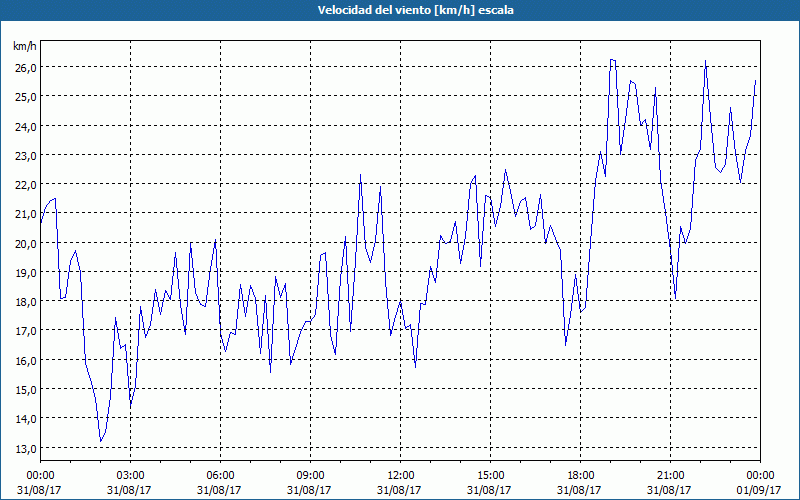The width and height of the screenshot is (800, 500).
Task: Select the 19,0 value on the vertical axis
Action: pos(25,273)
